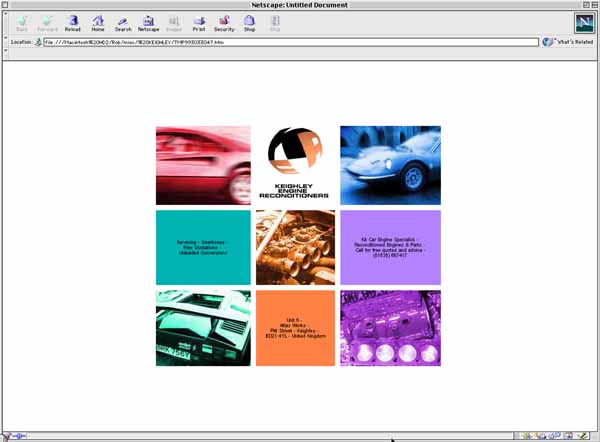Click the orange engine carburettor image
This screenshot has width=600, height=442.
click(x=295, y=248)
